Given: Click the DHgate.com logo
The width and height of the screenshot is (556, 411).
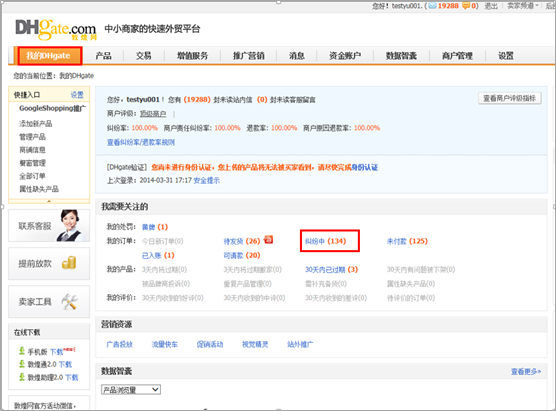Looking at the screenshot, I should (56, 29).
